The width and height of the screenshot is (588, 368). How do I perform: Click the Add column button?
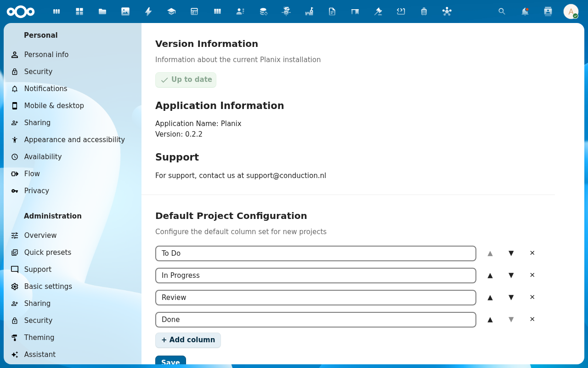(188, 340)
